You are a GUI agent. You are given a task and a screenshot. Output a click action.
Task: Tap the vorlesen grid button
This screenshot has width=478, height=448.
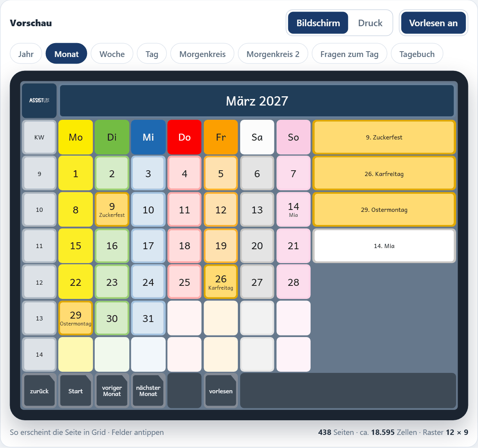(x=221, y=391)
